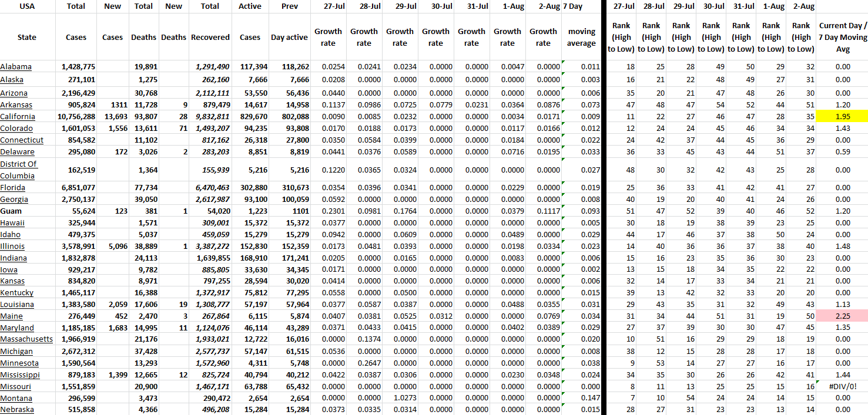The image size is (868, 415).
Task: Click the 7 Day moving average header
Action: tap(581, 37)
